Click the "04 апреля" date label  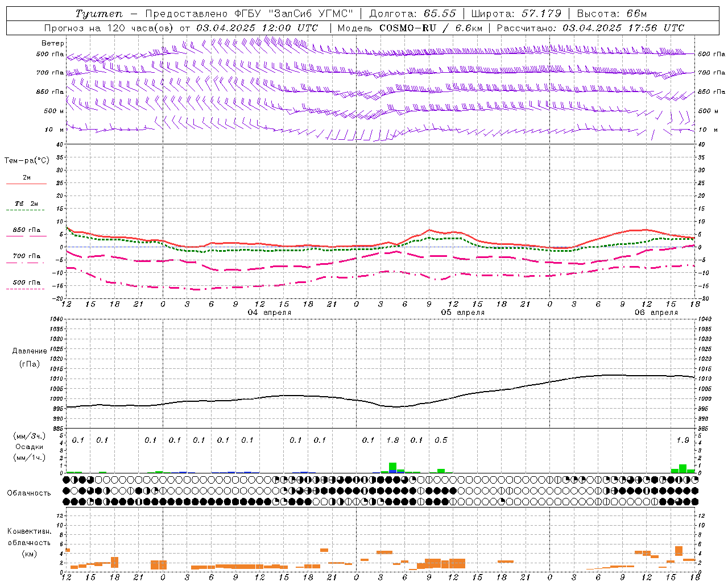coord(270,313)
